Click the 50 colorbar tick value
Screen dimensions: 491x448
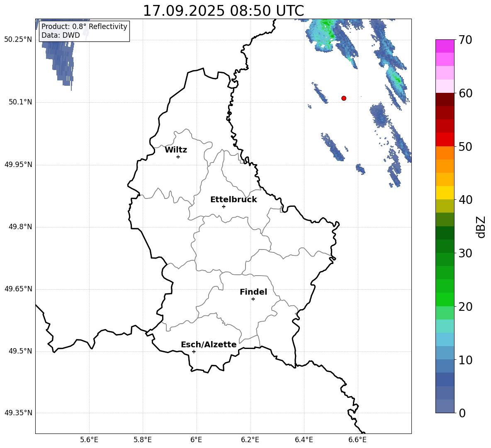coord(465,146)
